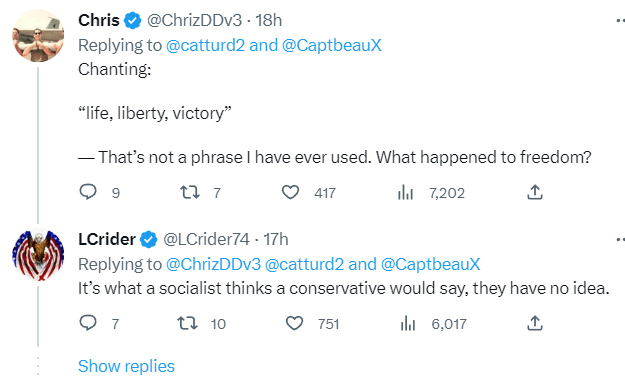Share LCrider's tweet using upload icon
This screenshot has width=625, height=380.
[535, 323]
